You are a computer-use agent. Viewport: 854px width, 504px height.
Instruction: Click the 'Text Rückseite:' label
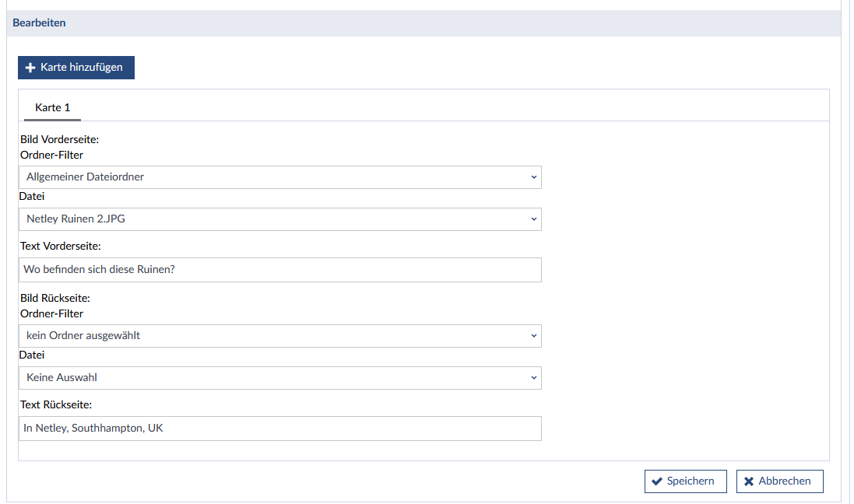[56, 404]
